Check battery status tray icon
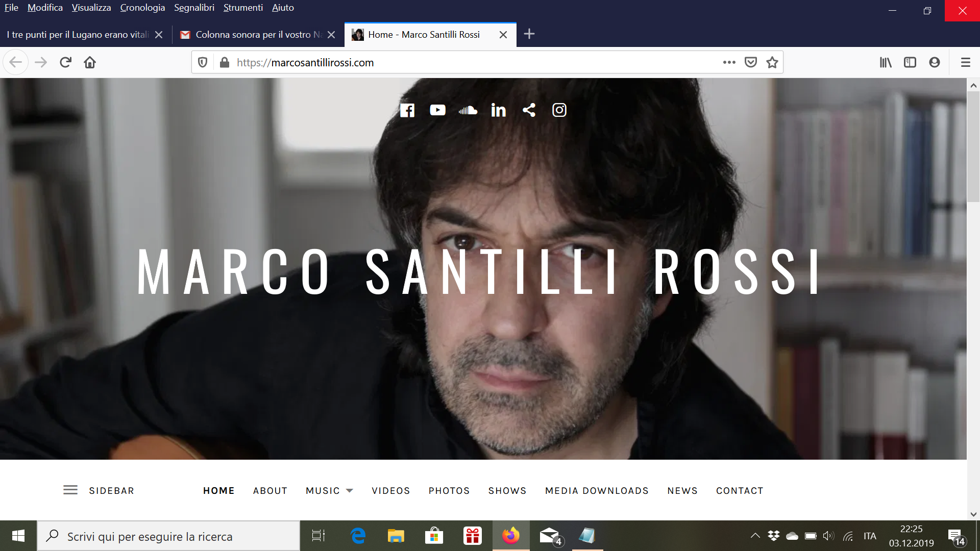Viewport: 980px width, 551px height. pos(811,536)
